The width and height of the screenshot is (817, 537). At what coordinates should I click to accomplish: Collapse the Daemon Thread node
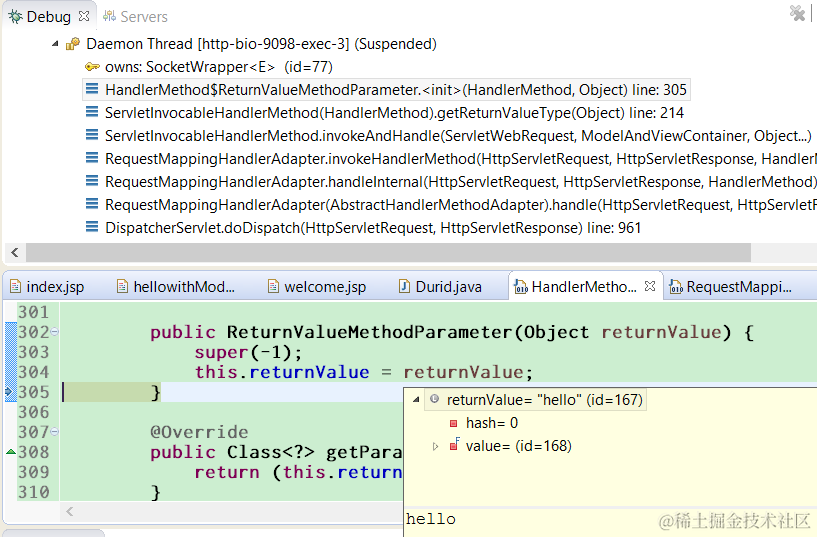tap(55, 44)
